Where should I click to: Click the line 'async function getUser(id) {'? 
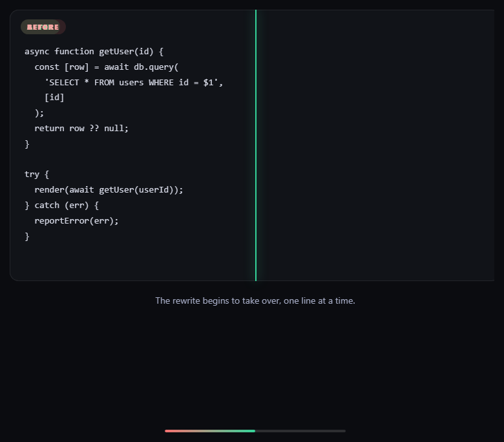[x=94, y=52]
